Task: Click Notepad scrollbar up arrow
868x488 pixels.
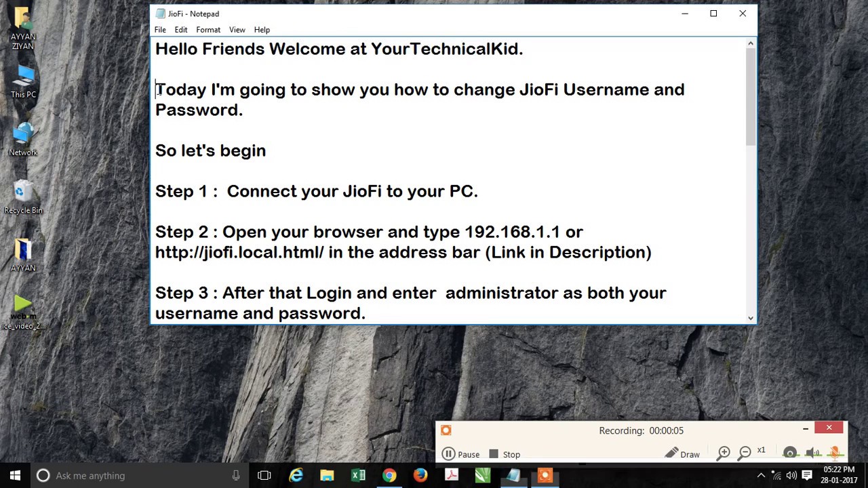Action: click(x=750, y=44)
